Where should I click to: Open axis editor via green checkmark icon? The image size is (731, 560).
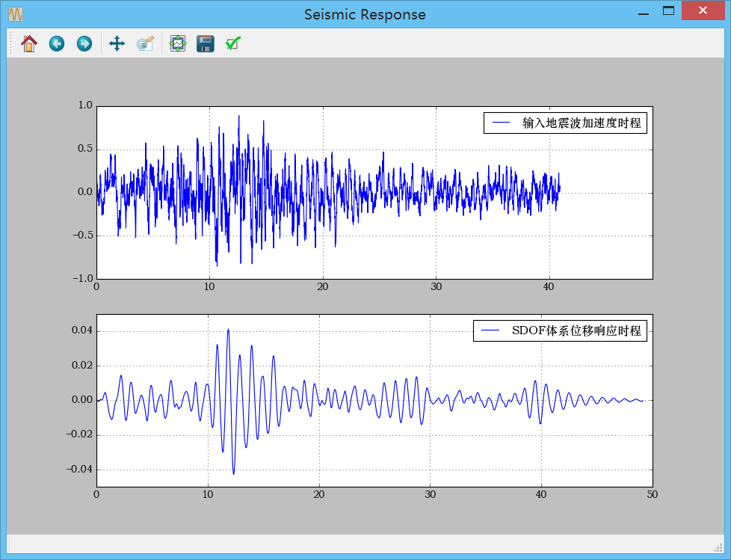(x=232, y=44)
